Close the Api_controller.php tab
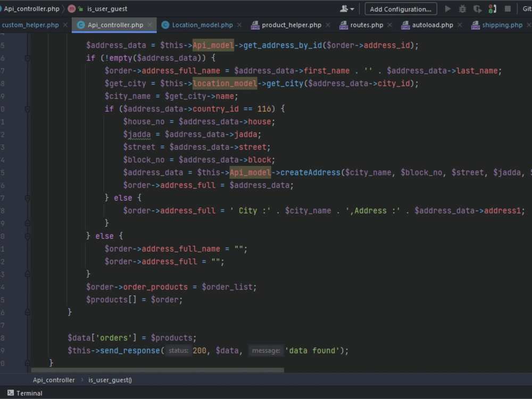 [x=149, y=25]
